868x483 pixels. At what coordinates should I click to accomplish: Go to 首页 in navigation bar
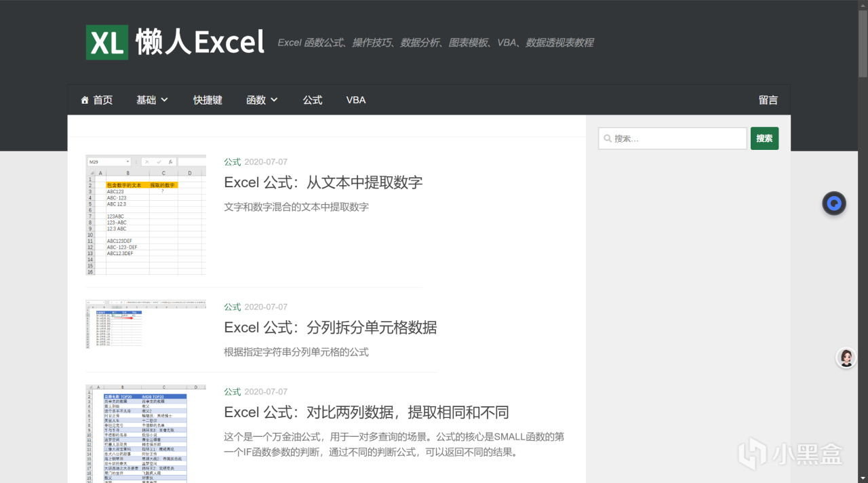(x=96, y=100)
